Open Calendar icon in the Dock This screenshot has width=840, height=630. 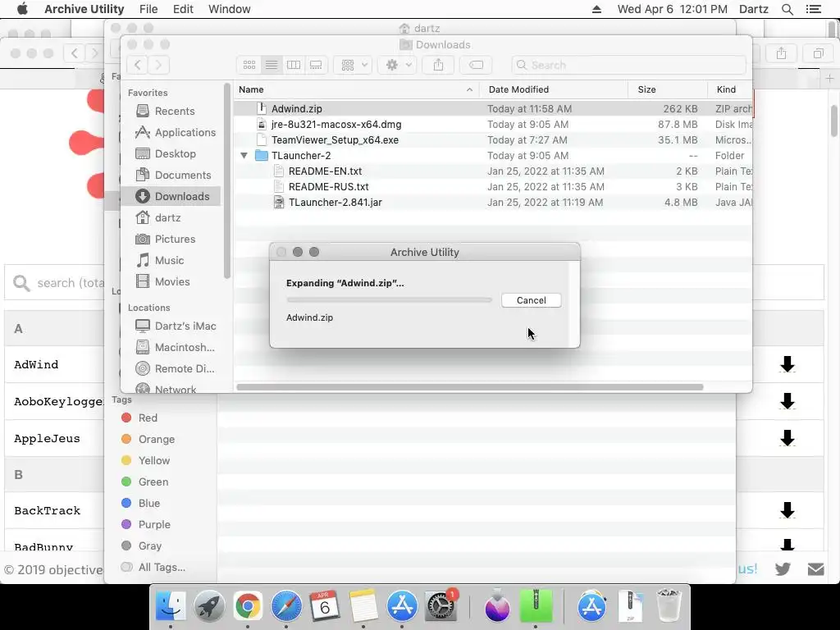325,606
